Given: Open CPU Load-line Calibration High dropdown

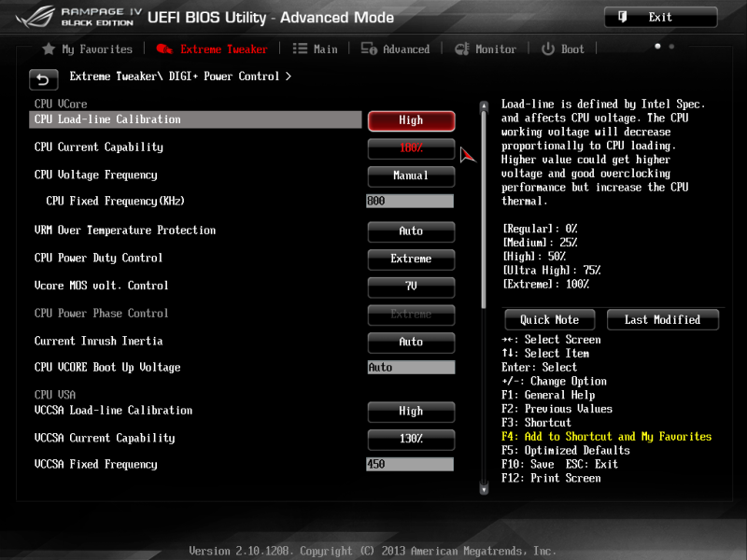Looking at the screenshot, I should [x=411, y=120].
